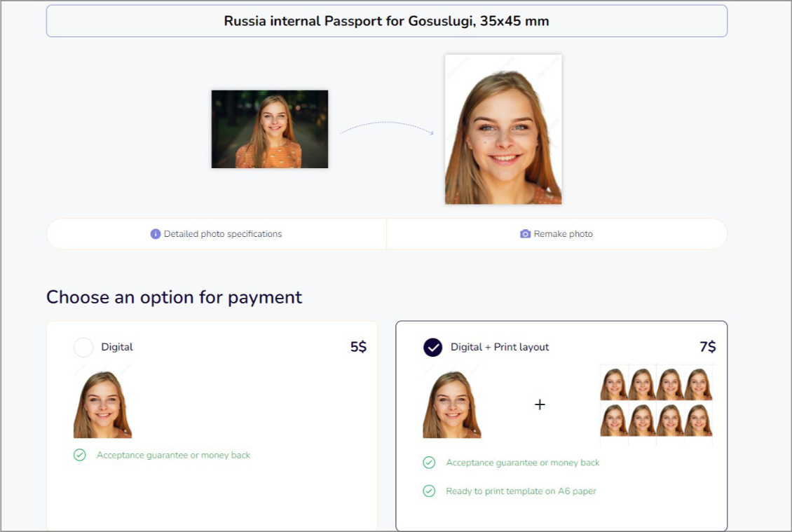Viewport: 792px width, 532px height.
Task: Select the Digital + Print layout radio button
Action: pos(433,347)
